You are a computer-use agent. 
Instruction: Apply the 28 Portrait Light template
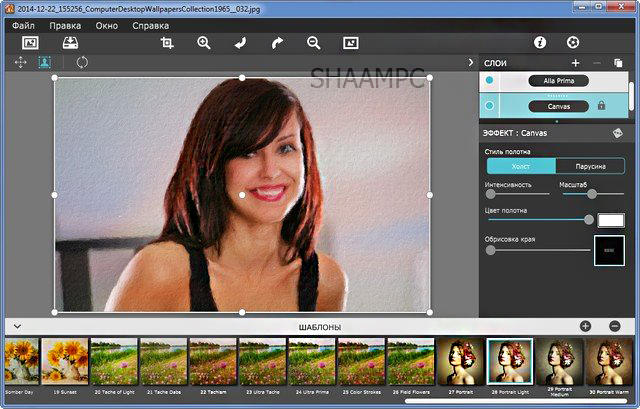pyautogui.click(x=510, y=362)
